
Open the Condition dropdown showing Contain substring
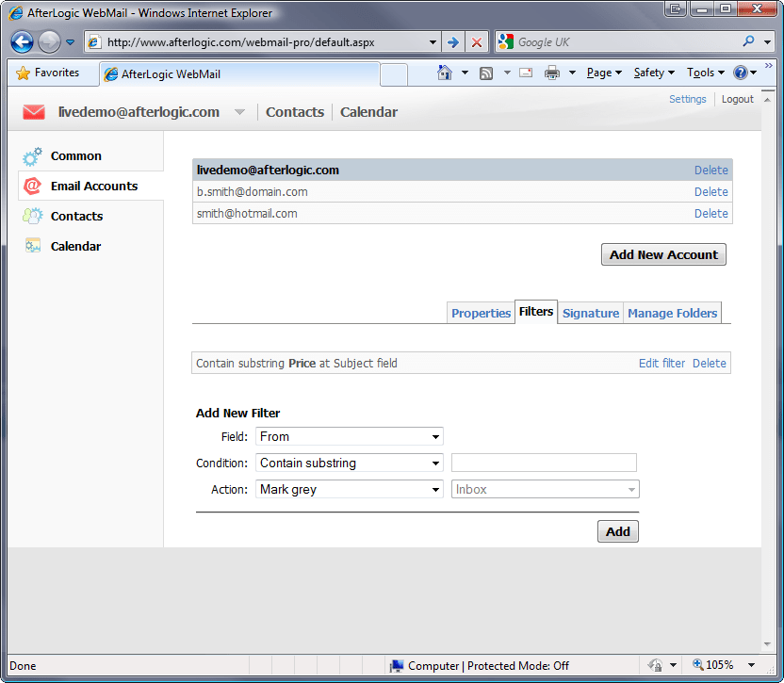click(x=349, y=463)
